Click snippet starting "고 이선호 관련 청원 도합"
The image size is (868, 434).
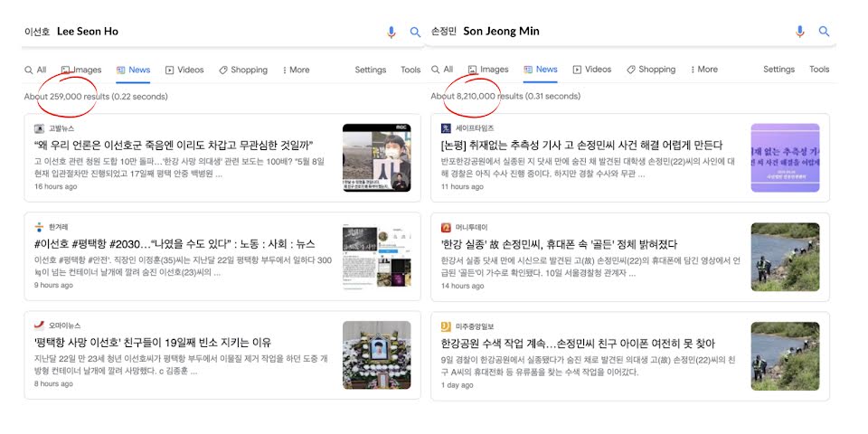(179, 168)
